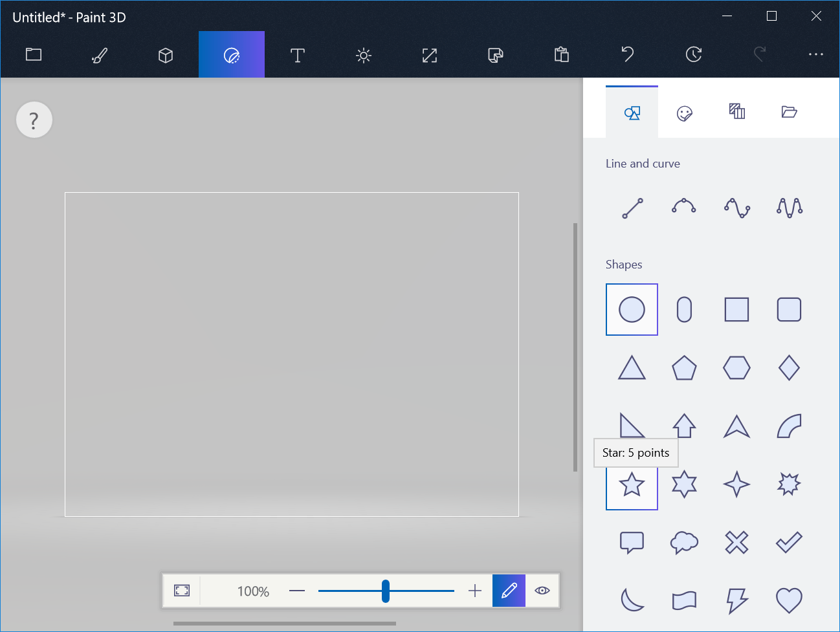Open the file Menu
This screenshot has height=632, width=840.
[x=33, y=55]
